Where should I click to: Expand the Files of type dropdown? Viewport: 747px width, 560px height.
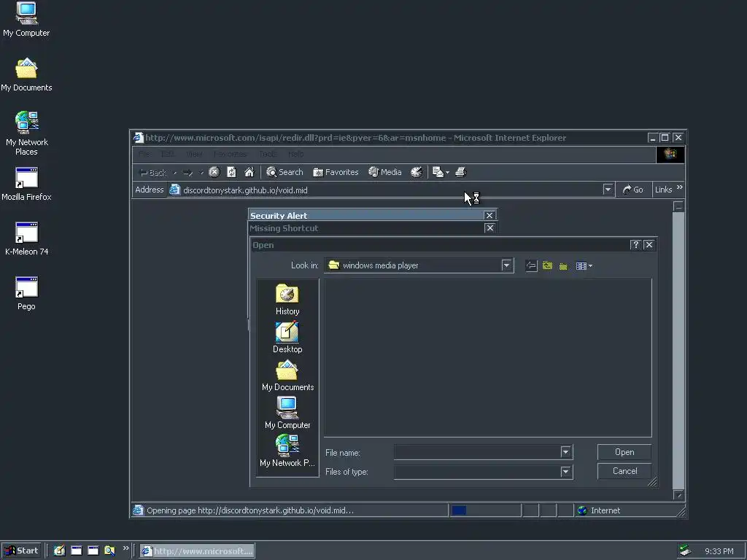point(565,472)
